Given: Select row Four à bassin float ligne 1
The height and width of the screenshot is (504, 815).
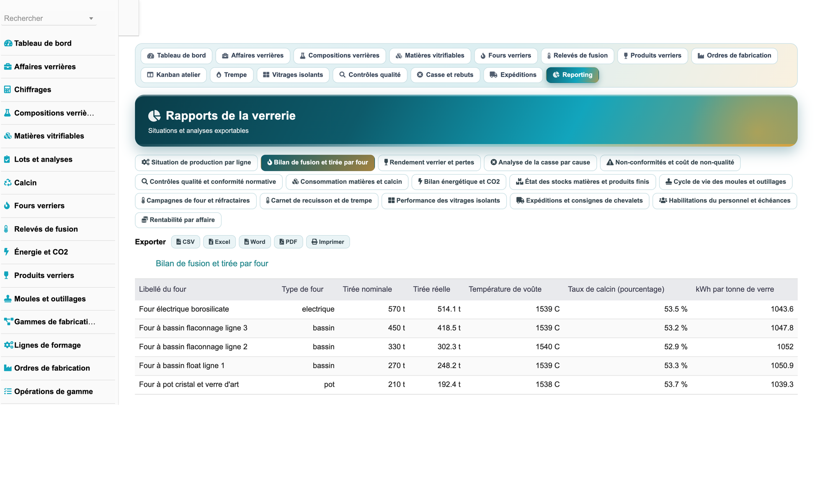Looking at the screenshot, I should point(466,366).
